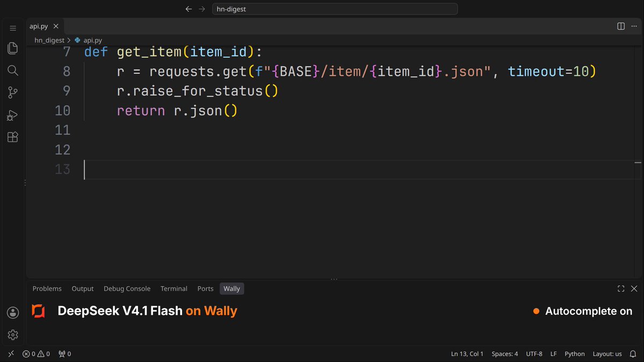
Task: Switch to the Terminal panel tab
Action: click(x=174, y=289)
